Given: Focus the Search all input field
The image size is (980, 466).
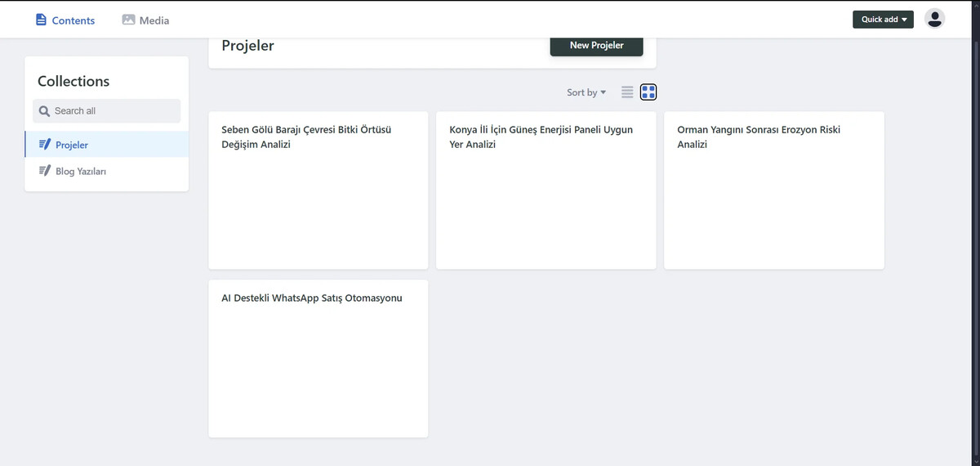Looking at the screenshot, I should click(114, 111).
